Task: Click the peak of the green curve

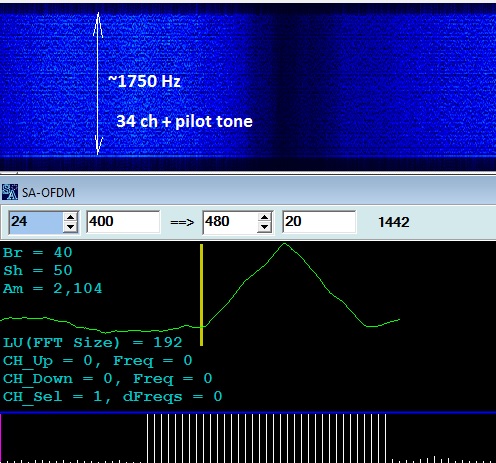Action: pyautogui.click(x=284, y=244)
